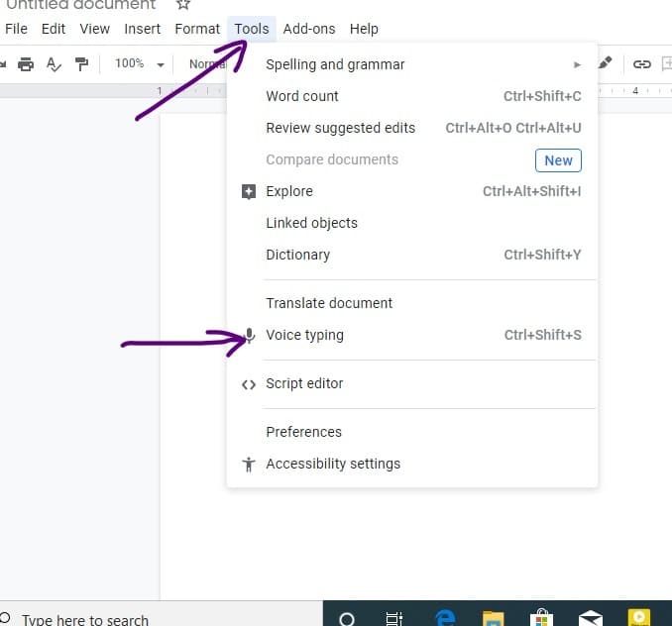Open Accessibility settings
Viewport: 672px width, 626px height.
pyautogui.click(x=333, y=465)
